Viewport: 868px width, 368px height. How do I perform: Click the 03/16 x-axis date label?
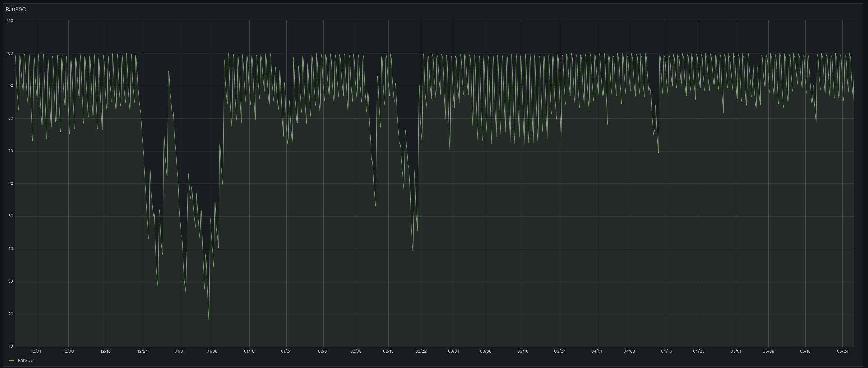(523, 351)
